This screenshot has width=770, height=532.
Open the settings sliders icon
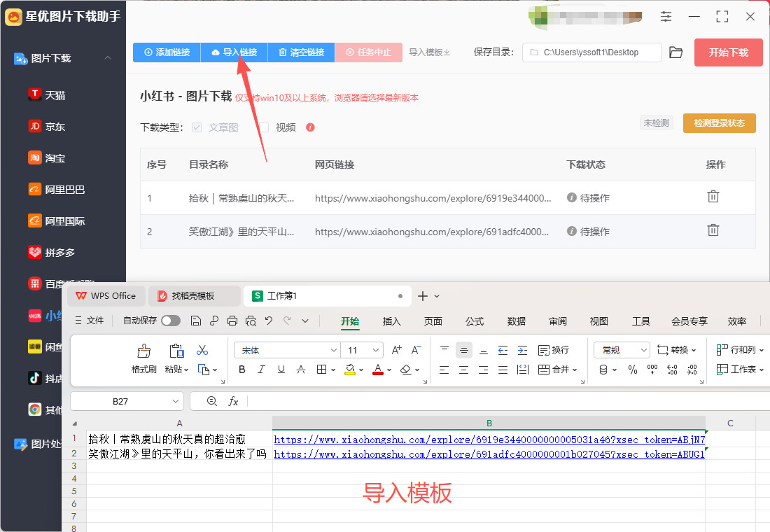point(666,17)
